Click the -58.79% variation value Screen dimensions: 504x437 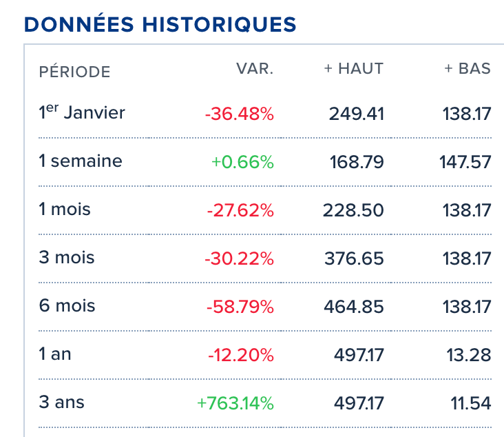(239, 307)
